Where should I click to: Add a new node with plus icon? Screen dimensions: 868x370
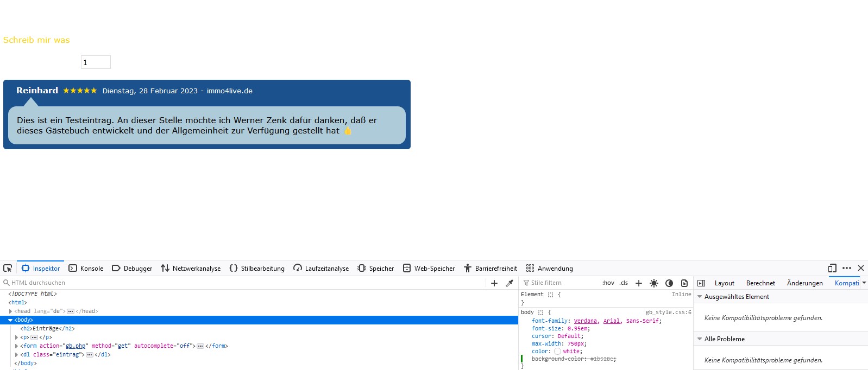point(494,283)
